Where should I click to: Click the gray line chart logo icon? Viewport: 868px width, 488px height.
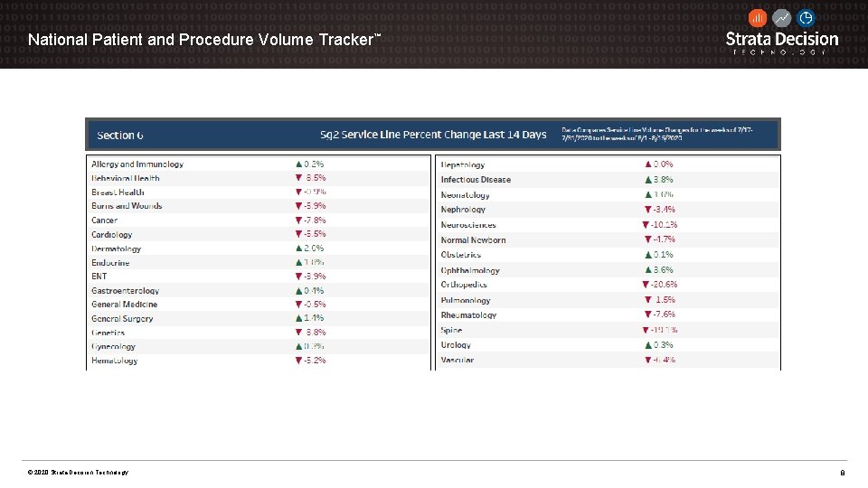click(781, 18)
